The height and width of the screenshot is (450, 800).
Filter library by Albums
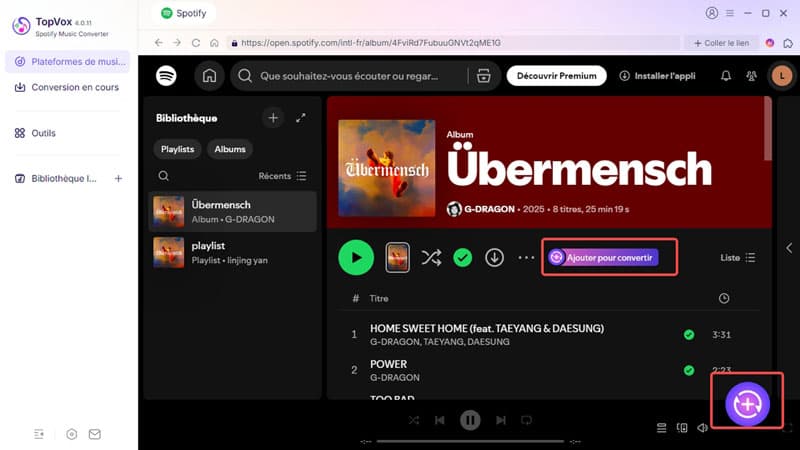(230, 149)
